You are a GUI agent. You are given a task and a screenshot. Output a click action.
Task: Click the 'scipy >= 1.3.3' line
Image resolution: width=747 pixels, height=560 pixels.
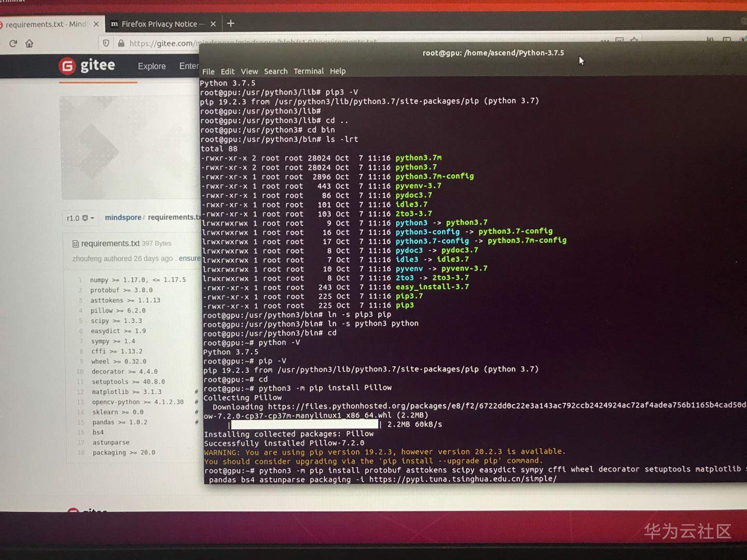point(116,321)
